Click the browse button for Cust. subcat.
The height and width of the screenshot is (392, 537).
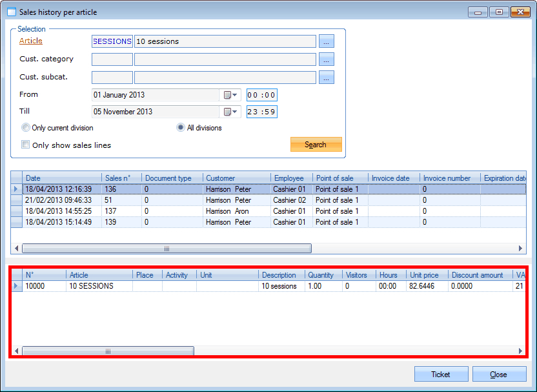[x=327, y=77]
